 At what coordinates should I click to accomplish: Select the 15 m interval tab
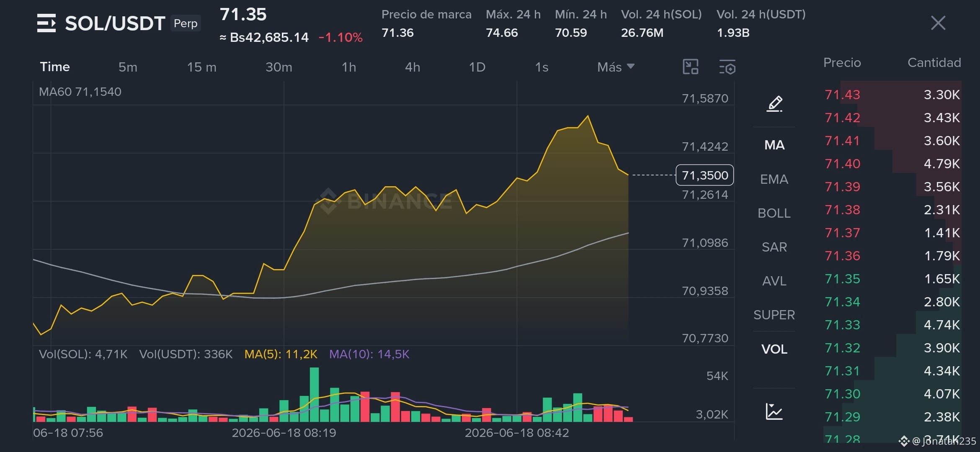coord(202,67)
